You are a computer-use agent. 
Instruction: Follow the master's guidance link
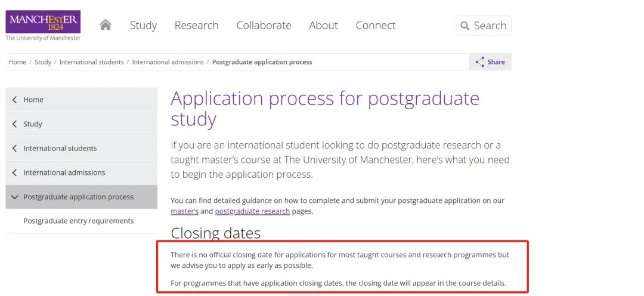[x=184, y=211]
